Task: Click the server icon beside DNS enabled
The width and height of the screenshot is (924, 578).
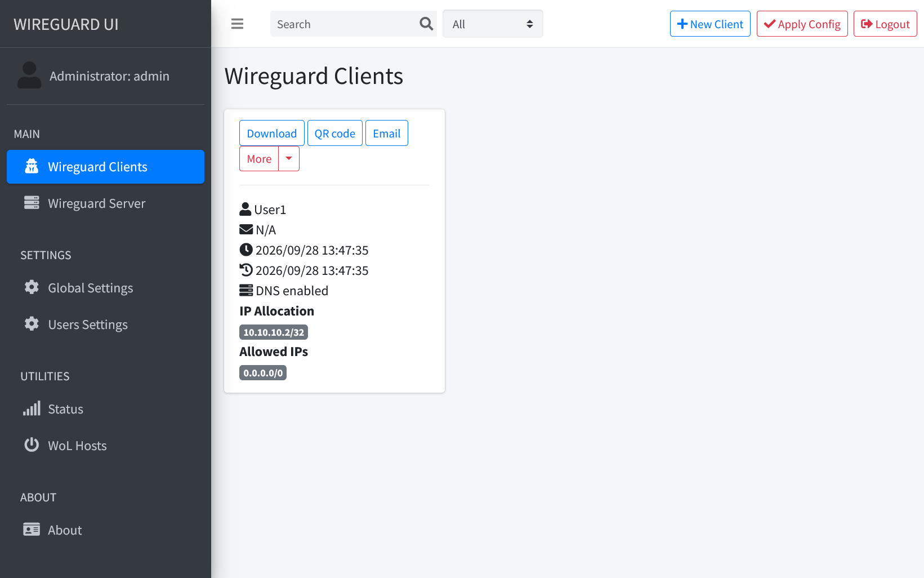Action: pyautogui.click(x=246, y=290)
